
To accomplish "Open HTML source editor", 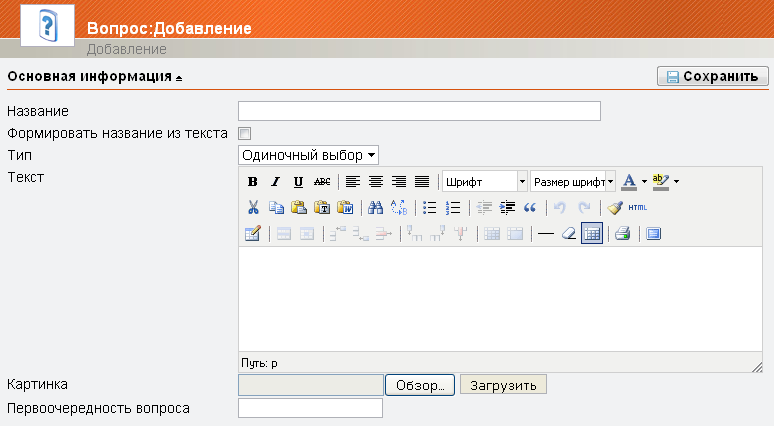I will coord(638,207).
